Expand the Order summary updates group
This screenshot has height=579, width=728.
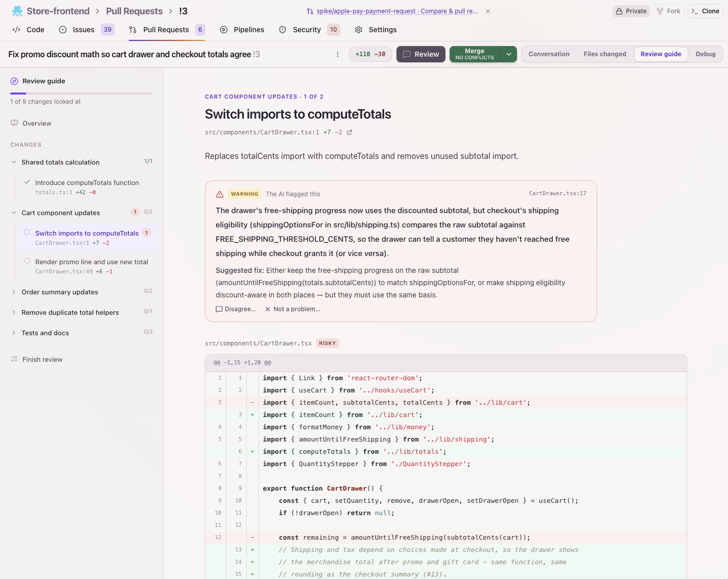14,292
